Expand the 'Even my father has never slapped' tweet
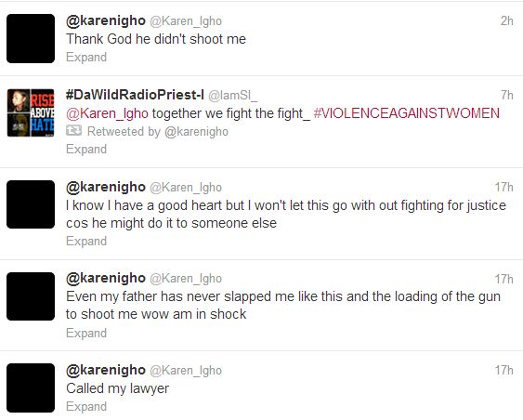The width and height of the screenshot is (523, 420). (x=86, y=333)
